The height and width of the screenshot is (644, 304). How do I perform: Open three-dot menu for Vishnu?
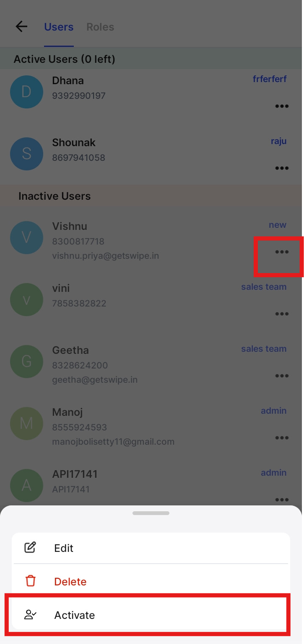pos(282,252)
